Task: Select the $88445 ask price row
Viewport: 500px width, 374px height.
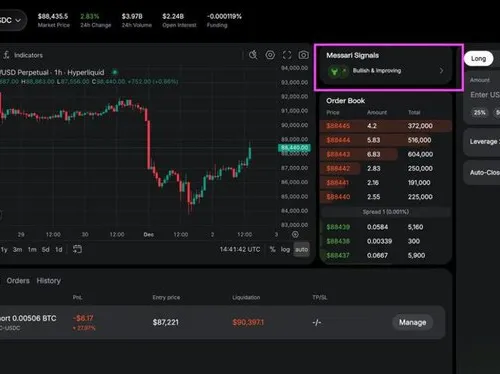Action: click(386, 126)
